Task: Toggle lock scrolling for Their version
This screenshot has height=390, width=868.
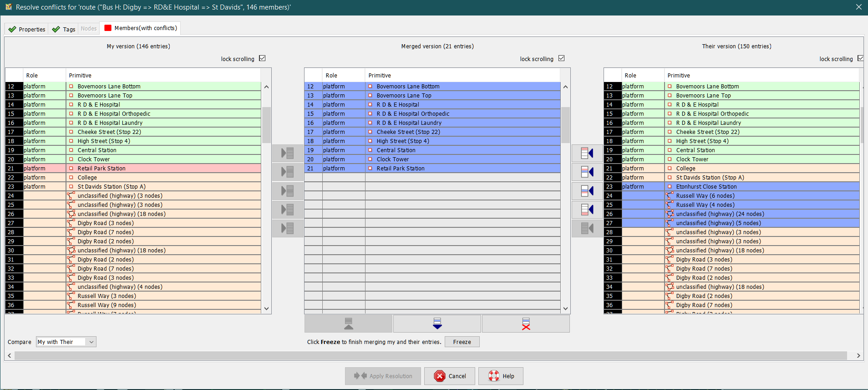Action: [860, 58]
